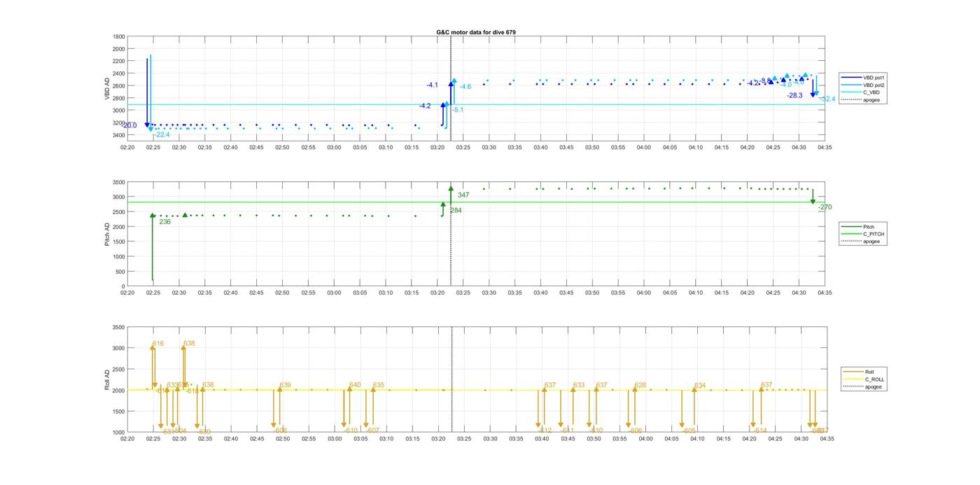Click the '-612' roll data label
The height and width of the screenshot is (485, 980).
point(545,430)
